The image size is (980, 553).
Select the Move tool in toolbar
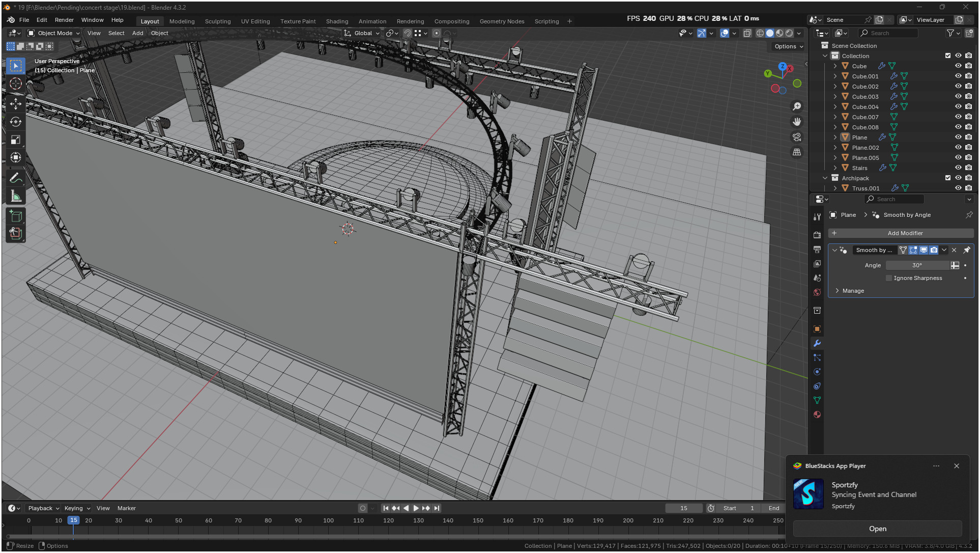tap(16, 104)
